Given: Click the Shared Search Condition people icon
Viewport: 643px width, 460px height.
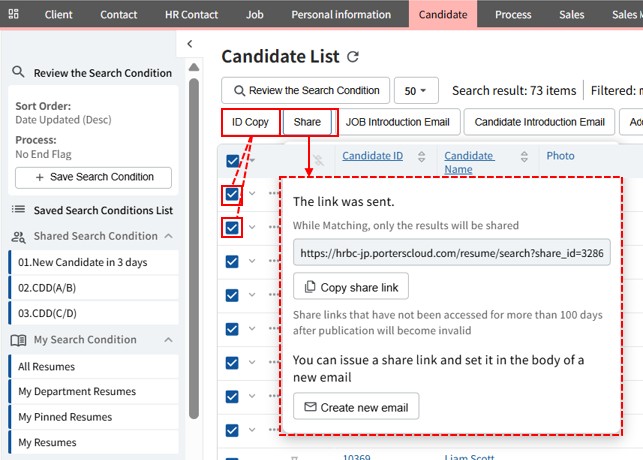Looking at the screenshot, I should tap(18, 237).
